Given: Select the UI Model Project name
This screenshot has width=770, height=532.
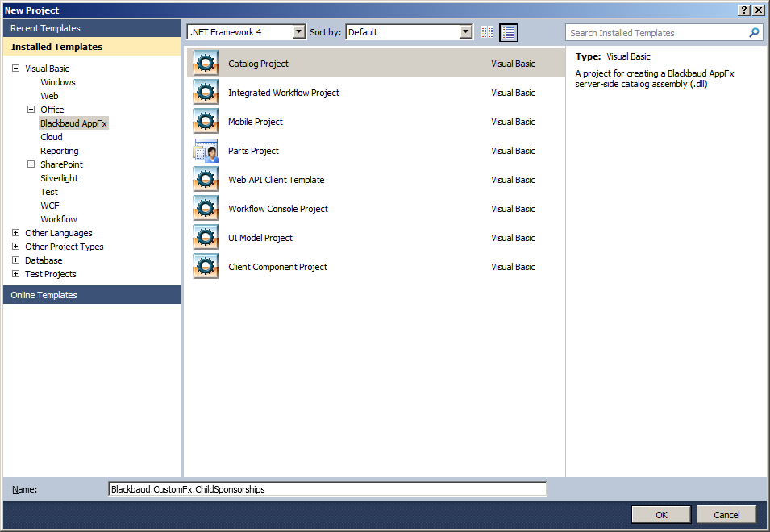Looking at the screenshot, I should click(260, 238).
